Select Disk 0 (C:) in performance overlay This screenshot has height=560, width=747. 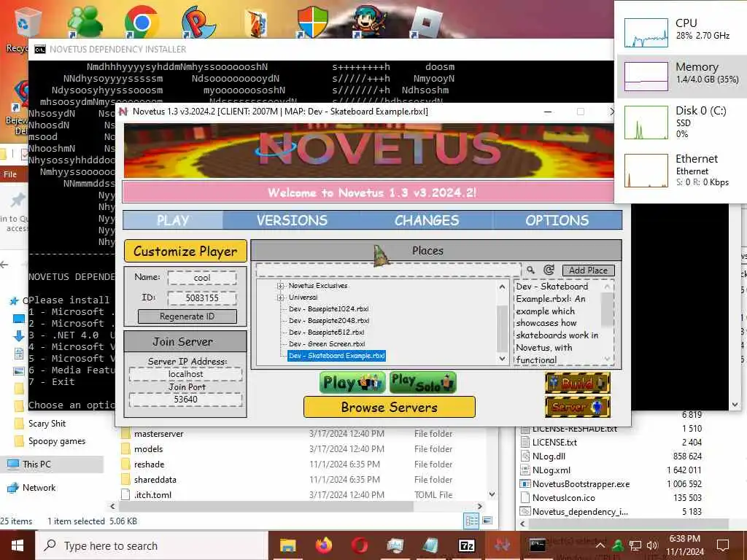681,122
